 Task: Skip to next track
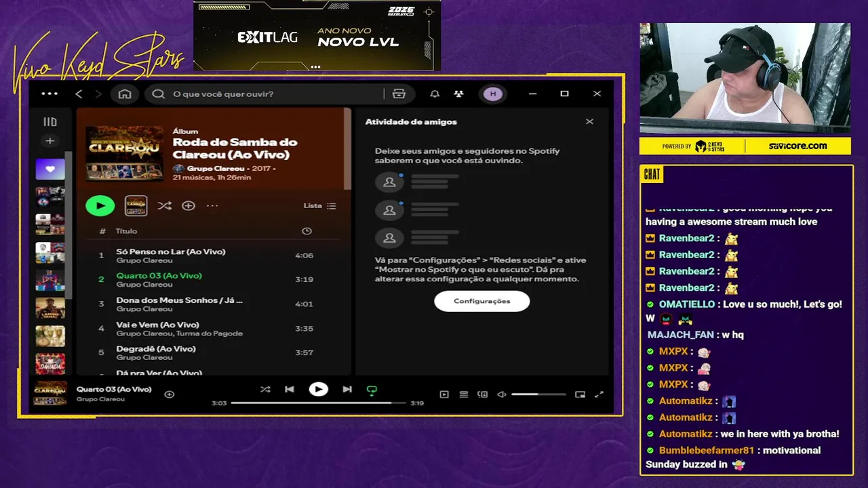347,389
